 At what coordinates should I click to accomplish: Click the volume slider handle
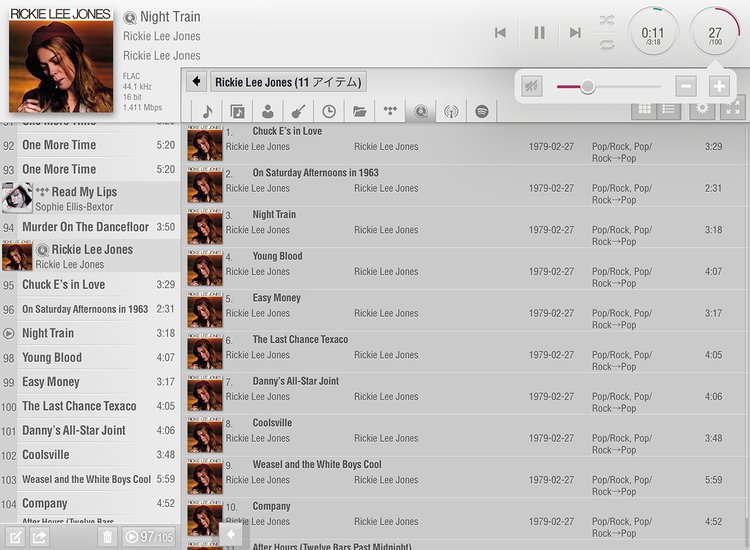(587, 87)
